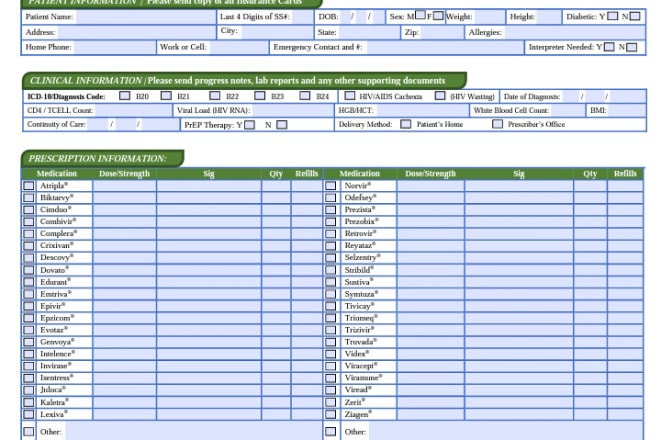Check the Kaletra medication box

point(29,402)
